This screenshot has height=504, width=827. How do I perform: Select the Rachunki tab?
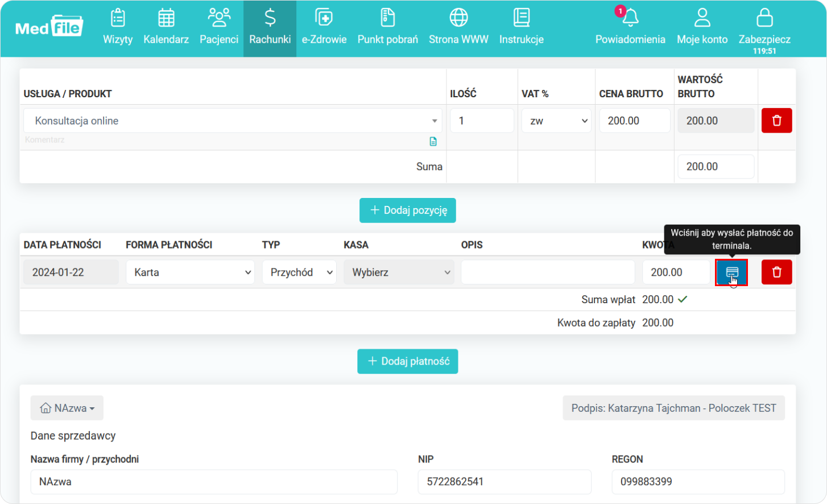(x=270, y=28)
